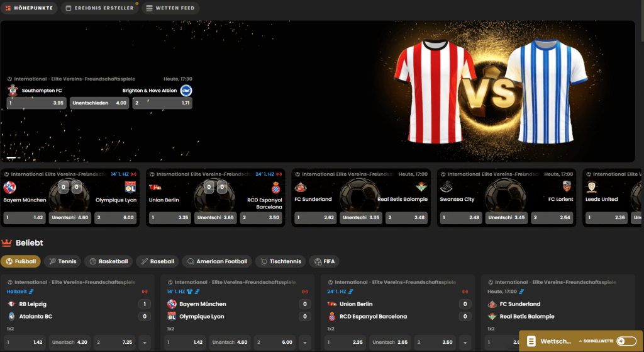
Task: Click RCD Espanyol Barcelona crest in list
Action: coord(332,316)
